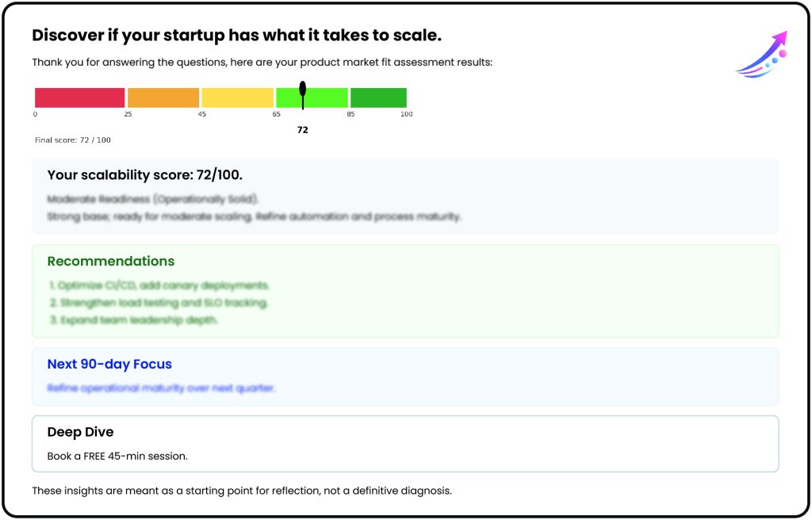Click the light green gauge segment
The width and height of the screenshot is (812, 520).
325,97
